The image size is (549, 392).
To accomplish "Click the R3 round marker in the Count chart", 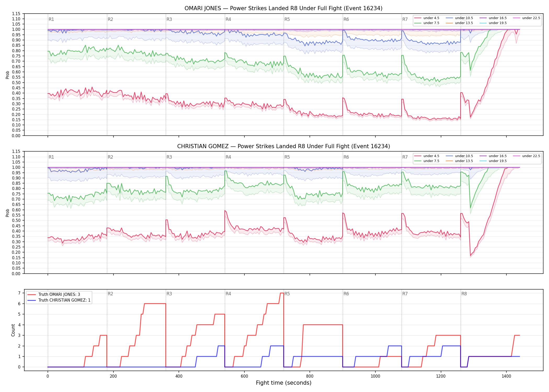I will pyautogui.click(x=169, y=294).
